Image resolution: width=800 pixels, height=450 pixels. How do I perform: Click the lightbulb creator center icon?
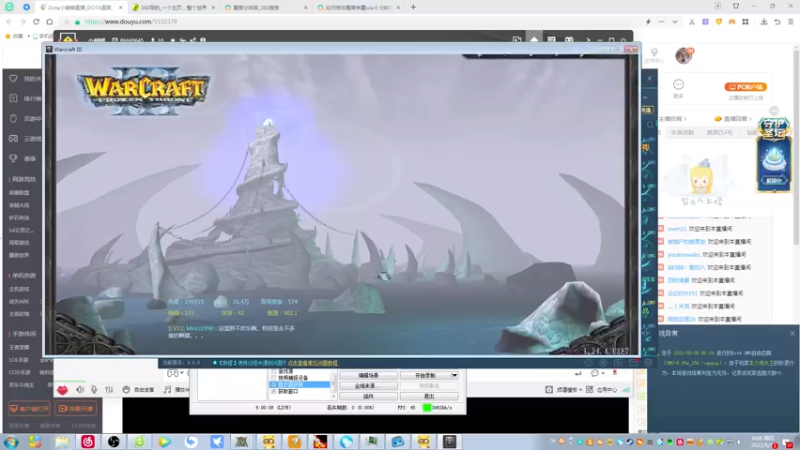(654, 53)
